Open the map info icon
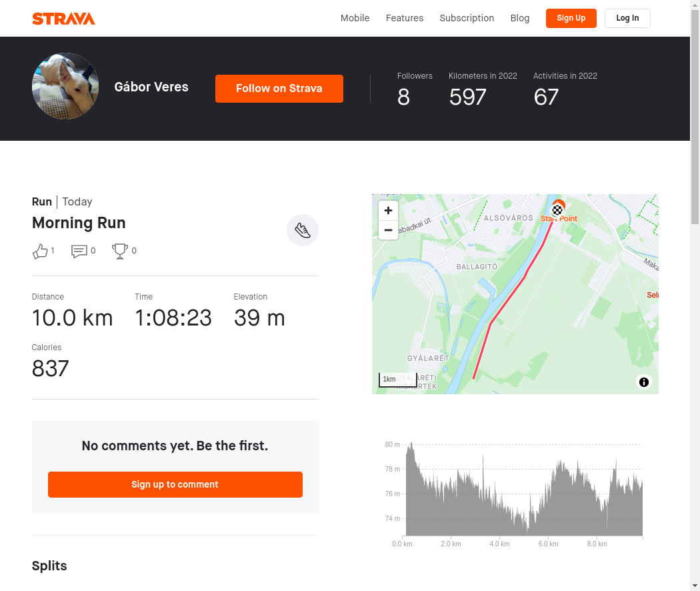This screenshot has height=591, width=700. tap(644, 382)
